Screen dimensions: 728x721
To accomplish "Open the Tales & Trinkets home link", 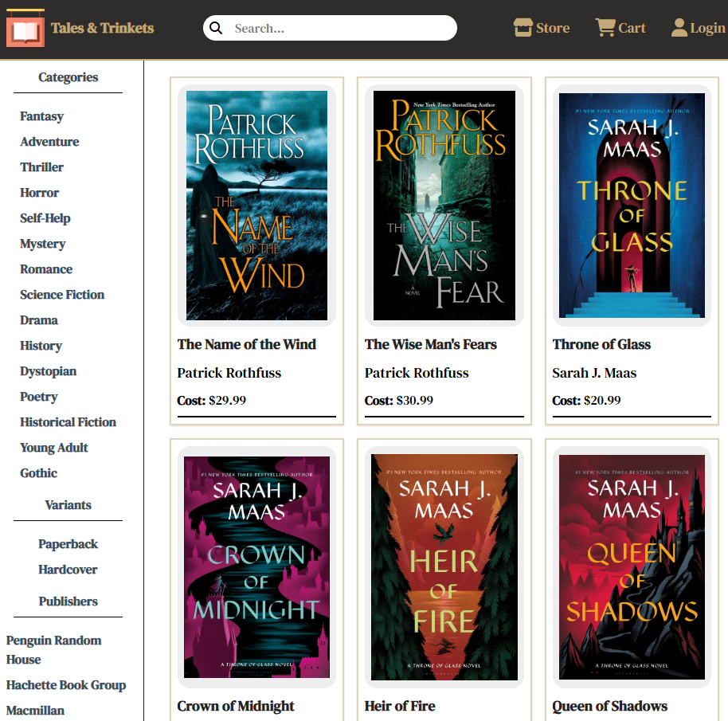I will pos(102,29).
